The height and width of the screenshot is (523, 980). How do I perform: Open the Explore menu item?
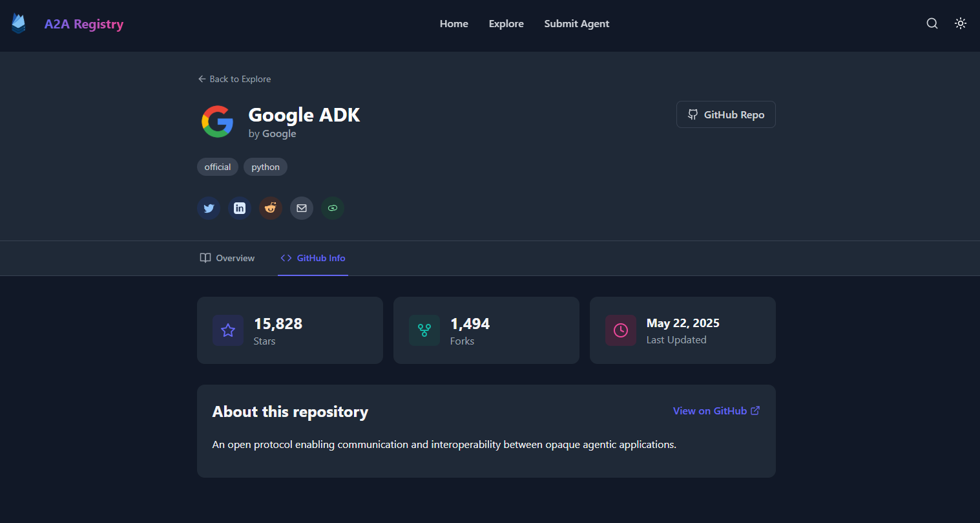506,24
